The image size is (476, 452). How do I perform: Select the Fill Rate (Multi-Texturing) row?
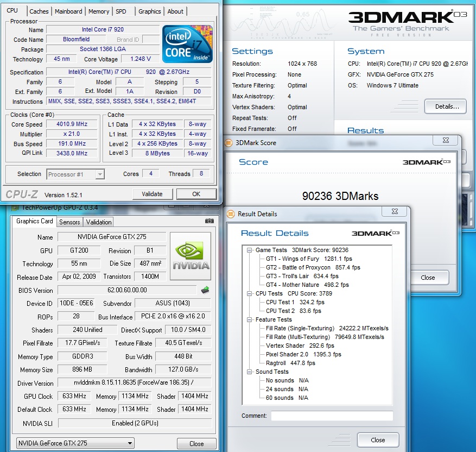click(x=325, y=337)
